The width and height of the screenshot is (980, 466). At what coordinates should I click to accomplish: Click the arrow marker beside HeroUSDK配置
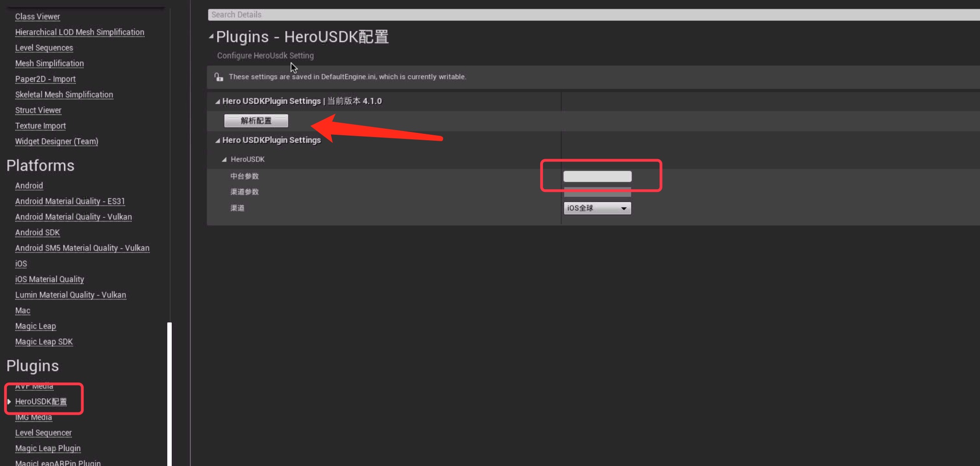pyautogui.click(x=9, y=402)
